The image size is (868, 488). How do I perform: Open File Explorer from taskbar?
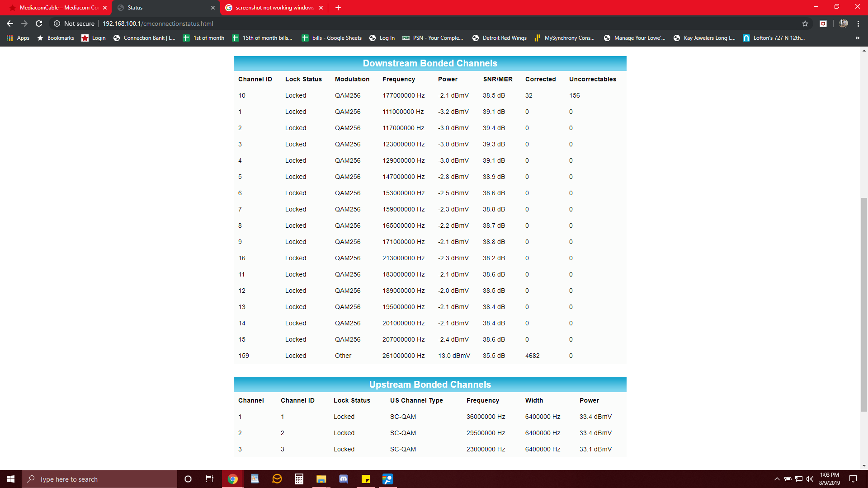321,479
